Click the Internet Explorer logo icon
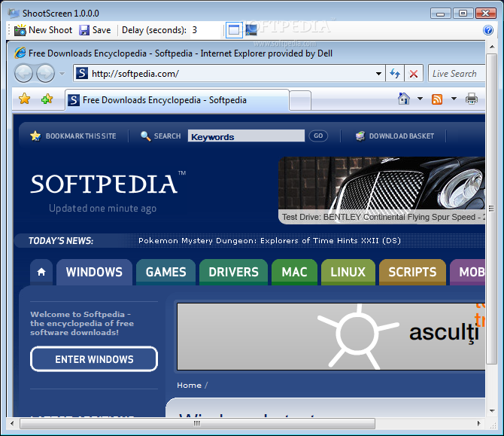The width and height of the screenshot is (504, 436). pyautogui.click(x=20, y=53)
